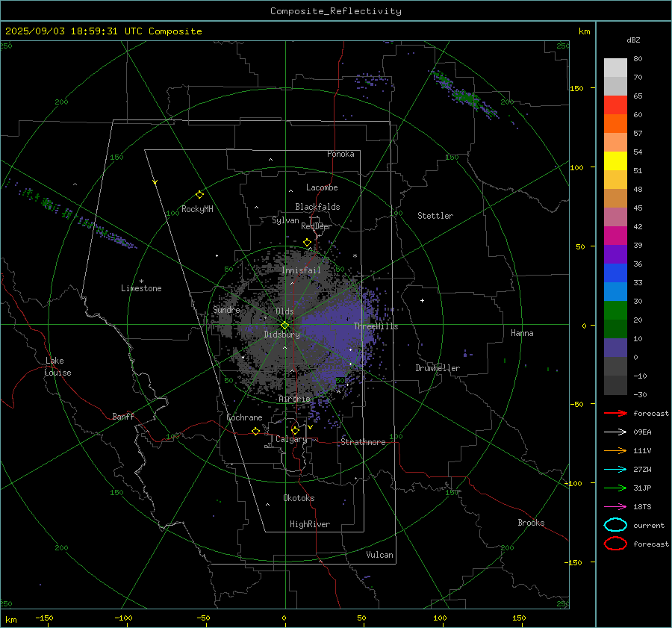Click the Lacombe city label
Viewport: 672px width, 628px height.
tap(322, 187)
